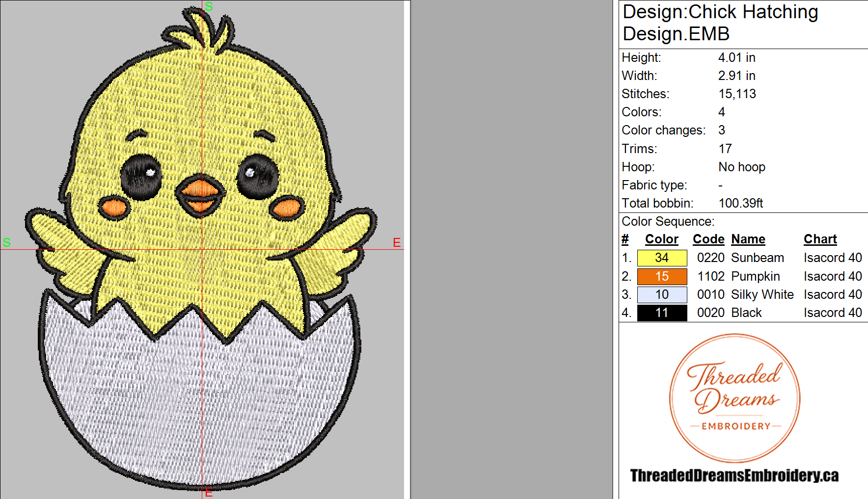Click the orange Pumpkin color swatch 15

coord(662,276)
